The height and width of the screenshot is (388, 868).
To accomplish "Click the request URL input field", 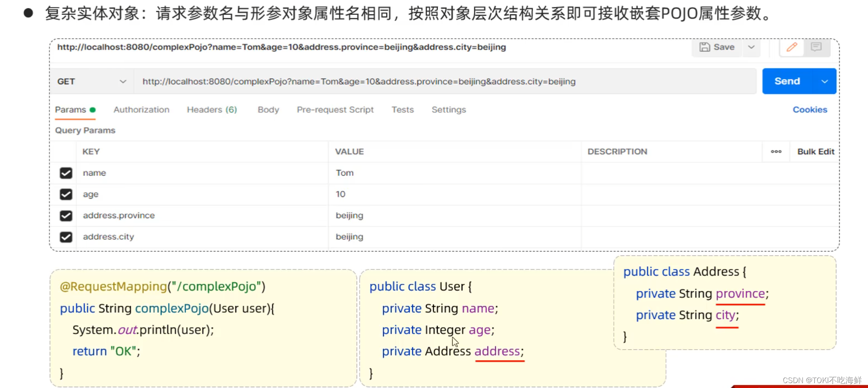I will (x=445, y=81).
